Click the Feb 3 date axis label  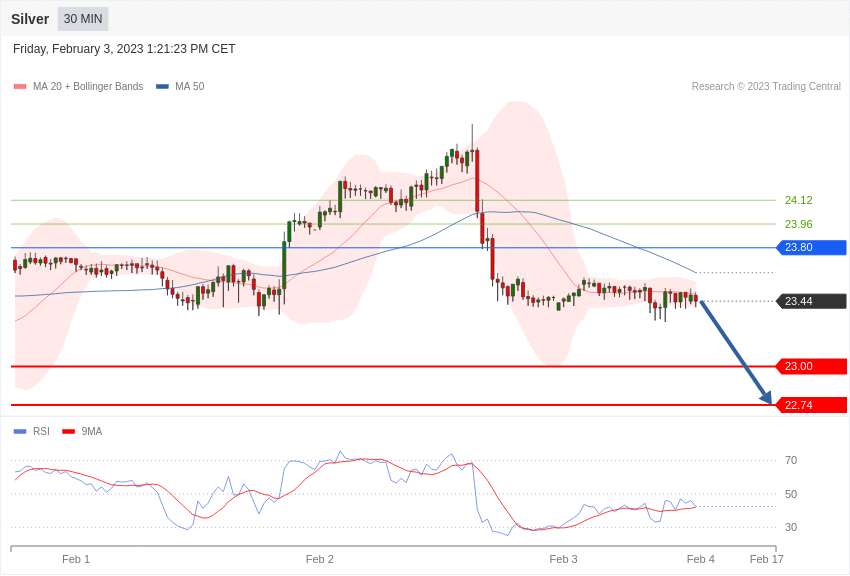coord(563,559)
